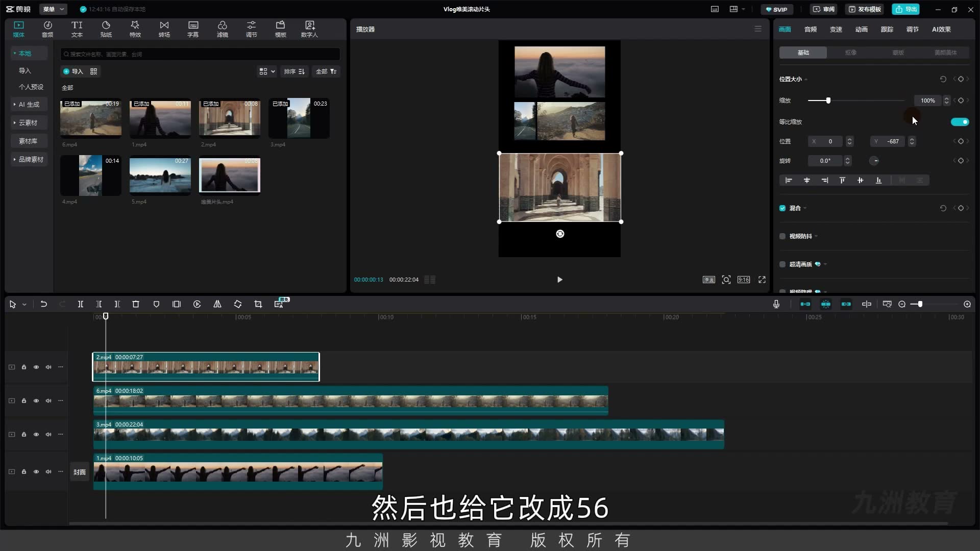
Task: Hide the 6.mp4 track with eye icon
Action: click(x=36, y=400)
